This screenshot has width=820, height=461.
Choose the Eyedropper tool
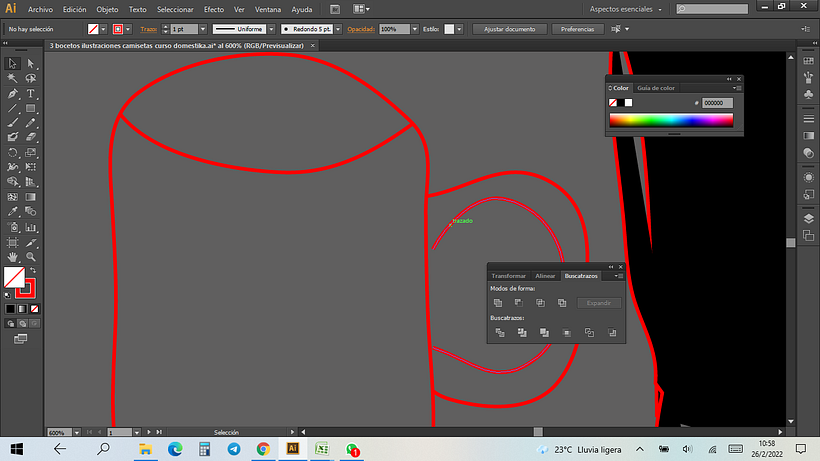[13, 212]
